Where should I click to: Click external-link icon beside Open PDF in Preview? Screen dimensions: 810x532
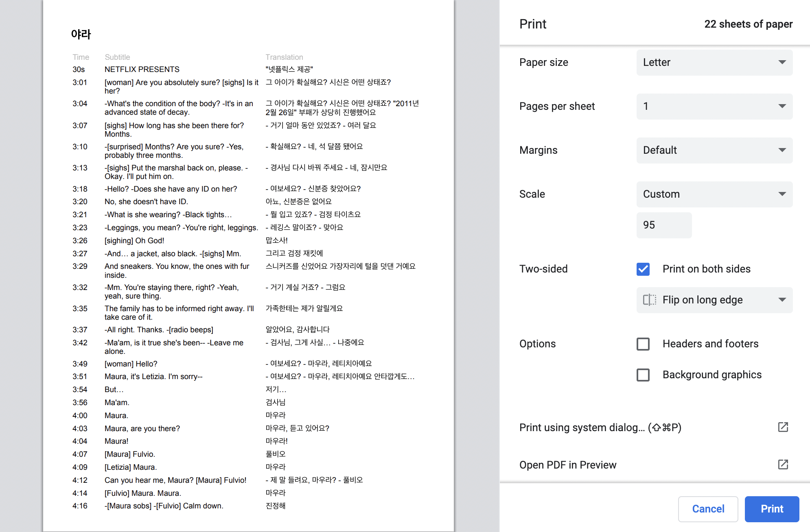pos(783,464)
